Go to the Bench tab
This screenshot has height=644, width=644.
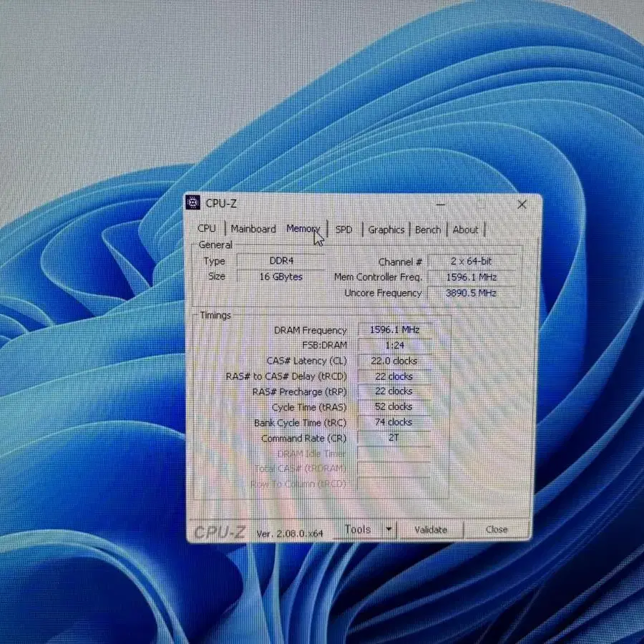point(428,230)
